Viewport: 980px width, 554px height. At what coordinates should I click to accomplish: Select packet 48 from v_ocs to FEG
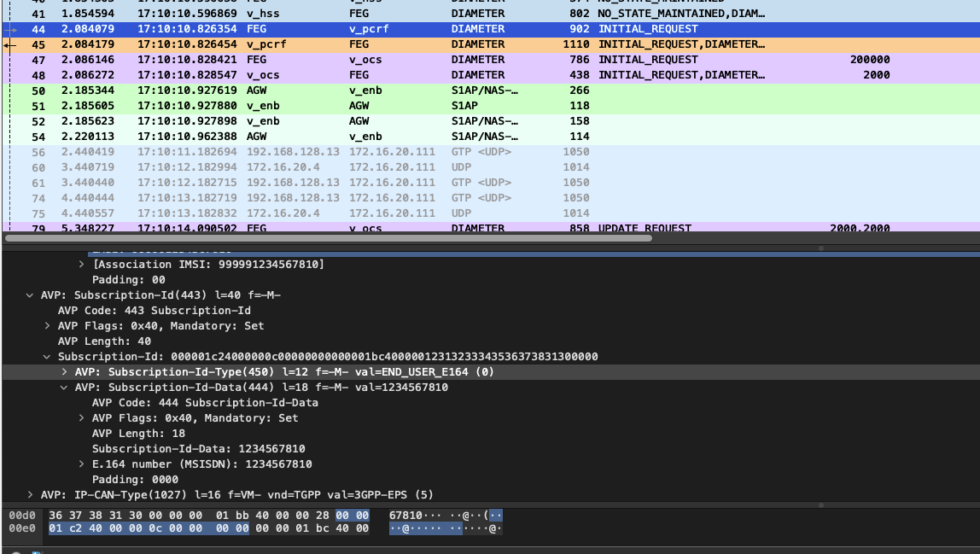(341, 74)
